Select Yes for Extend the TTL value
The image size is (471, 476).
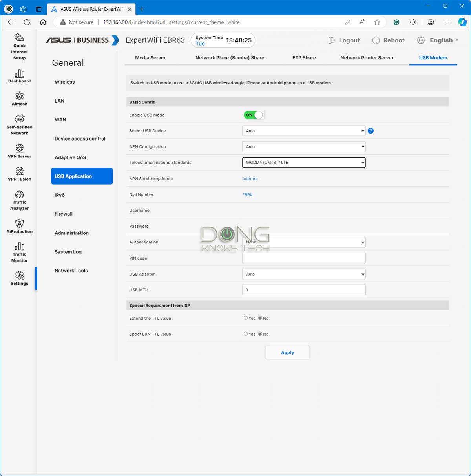[x=246, y=318]
